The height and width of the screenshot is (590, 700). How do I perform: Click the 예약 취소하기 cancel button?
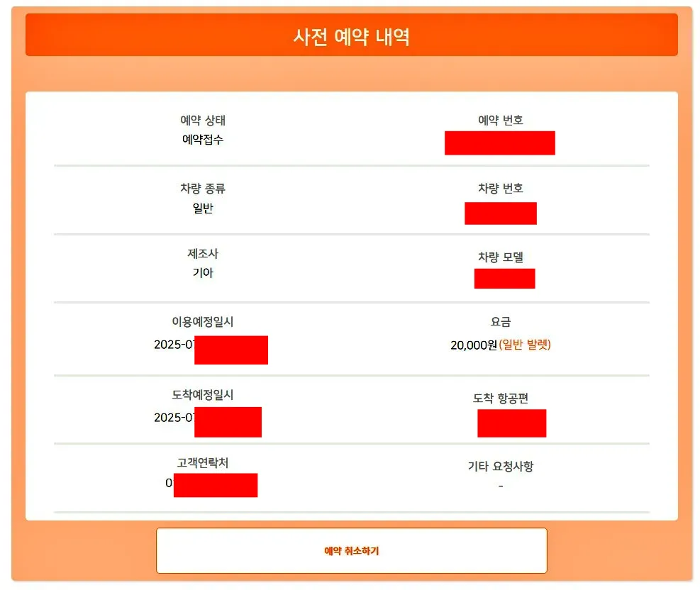point(351,551)
